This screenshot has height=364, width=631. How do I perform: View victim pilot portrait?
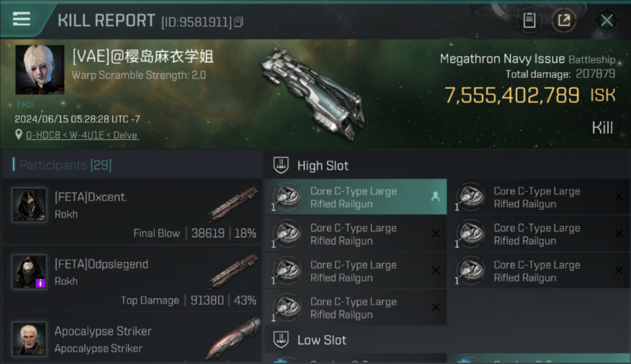40,70
